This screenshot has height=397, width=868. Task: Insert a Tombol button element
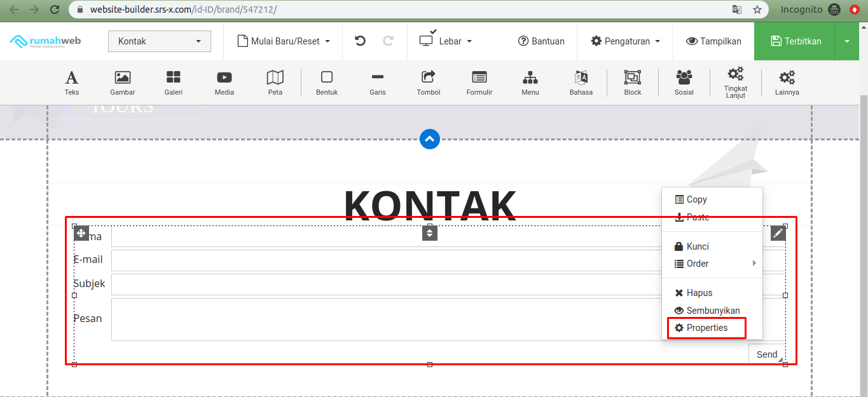pos(429,83)
